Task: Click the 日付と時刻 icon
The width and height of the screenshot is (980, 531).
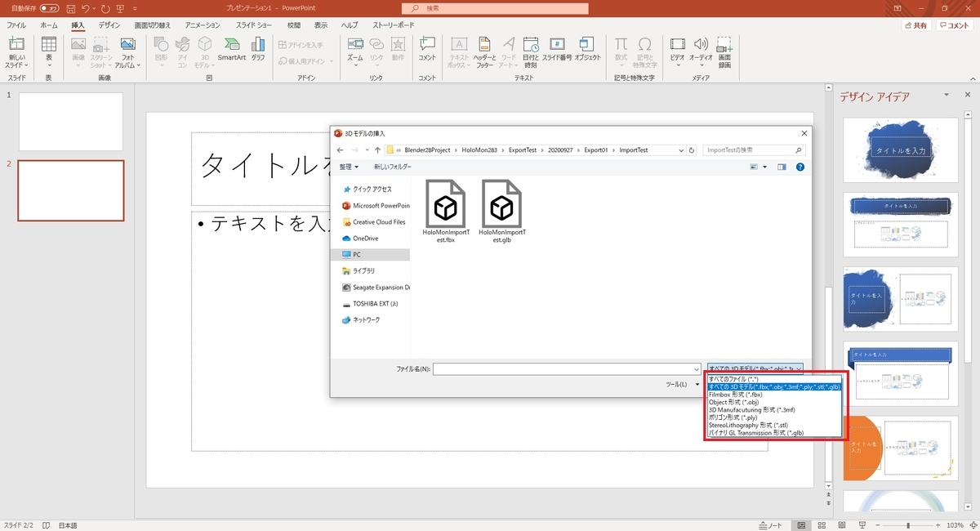Action: pyautogui.click(x=531, y=51)
